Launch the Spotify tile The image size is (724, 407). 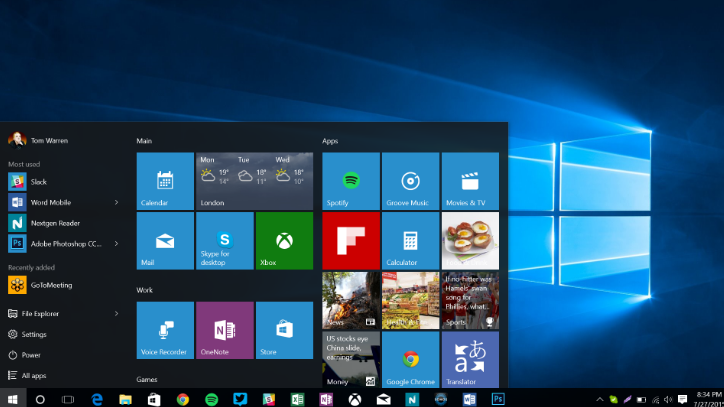tap(351, 181)
